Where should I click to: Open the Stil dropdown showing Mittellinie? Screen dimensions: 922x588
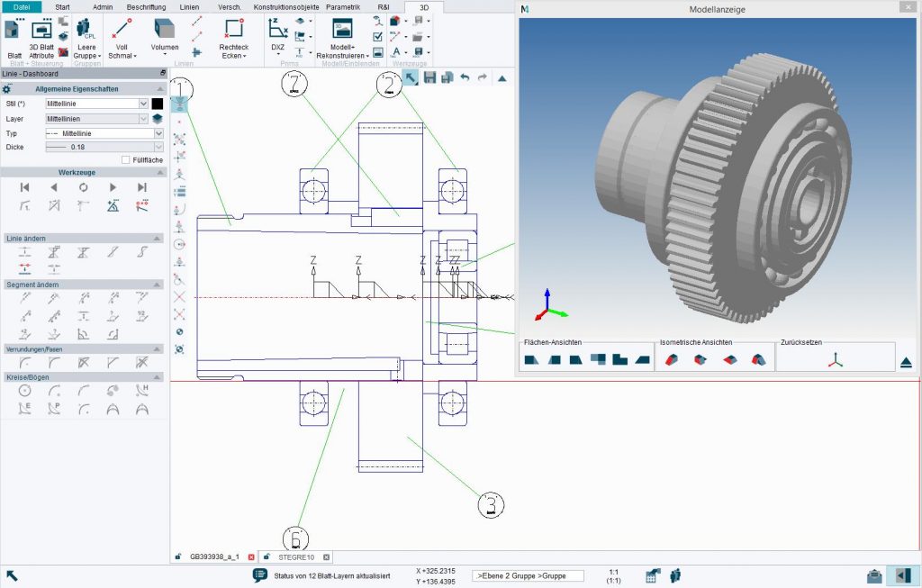143,104
